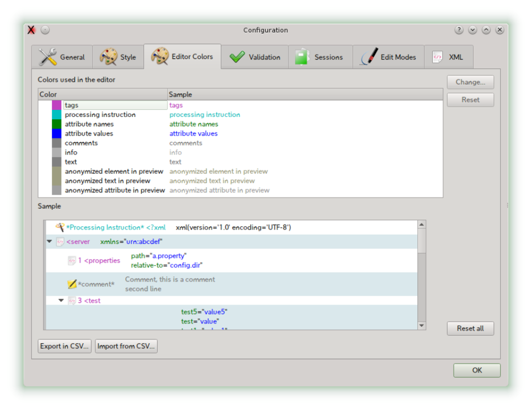The width and height of the screenshot is (532, 410).
Task: Click the cyan processing instruction swatch
Action: tap(57, 114)
